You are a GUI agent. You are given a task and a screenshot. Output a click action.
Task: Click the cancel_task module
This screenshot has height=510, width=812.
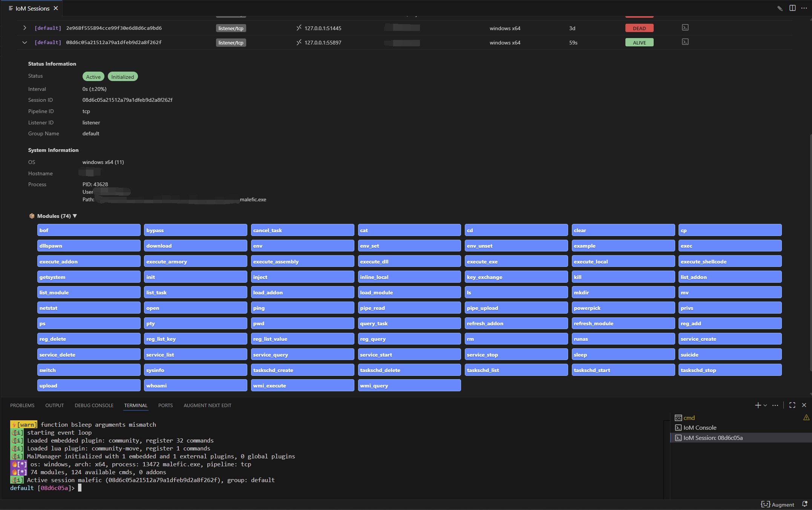click(302, 230)
